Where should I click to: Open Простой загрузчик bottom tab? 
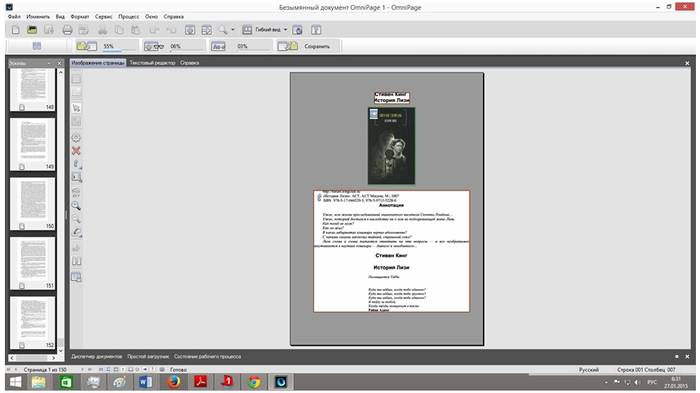148,356
